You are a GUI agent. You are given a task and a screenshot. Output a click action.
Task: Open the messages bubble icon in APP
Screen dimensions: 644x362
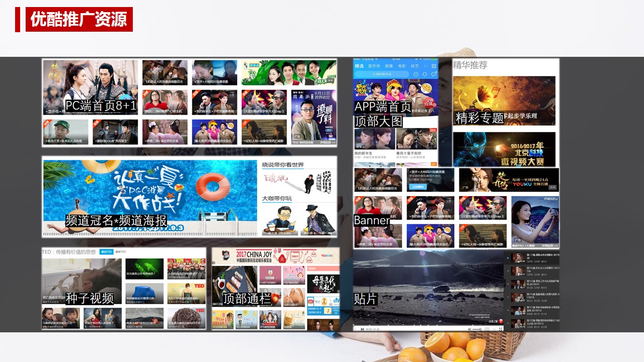pos(434,74)
